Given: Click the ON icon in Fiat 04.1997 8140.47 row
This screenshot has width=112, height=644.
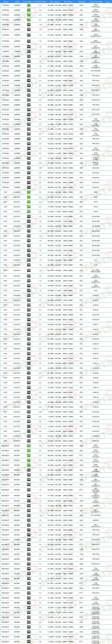Looking at the screenshot, I should tap(29, 349).
